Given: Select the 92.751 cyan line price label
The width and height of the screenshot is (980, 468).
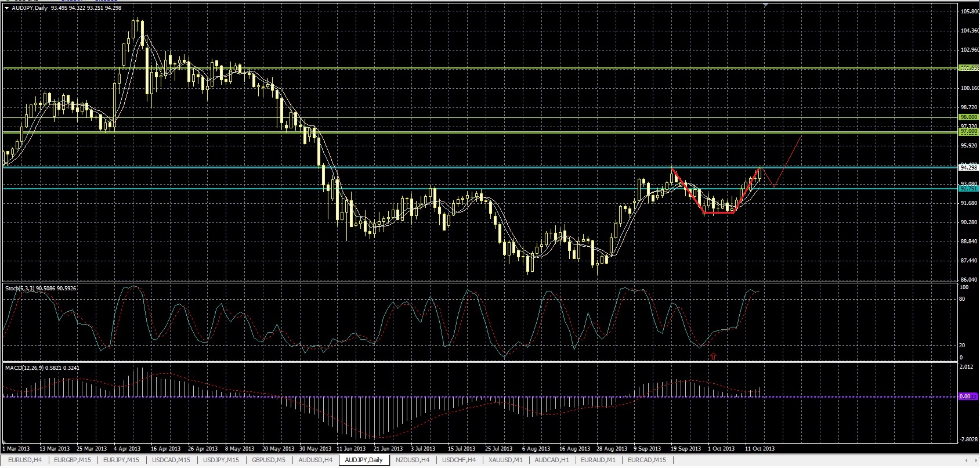Looking at the screenshot, I should (968, 189).
